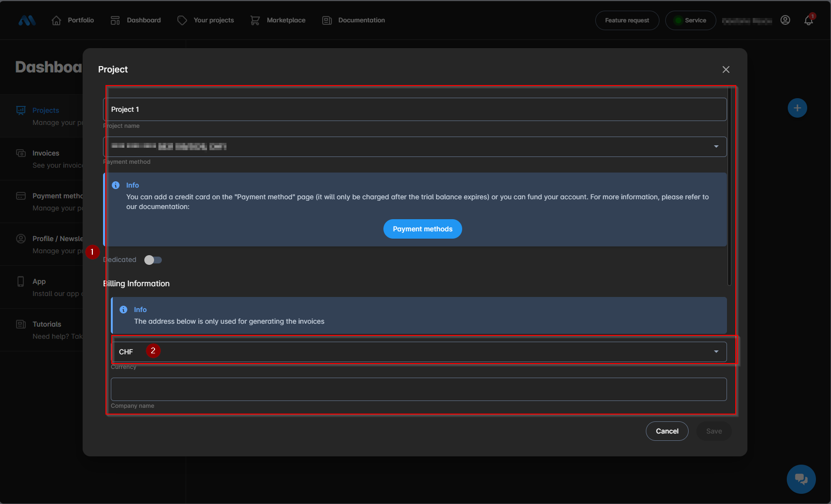
Task: Click the notification bell icon
Action: click(x=808, y=20)
